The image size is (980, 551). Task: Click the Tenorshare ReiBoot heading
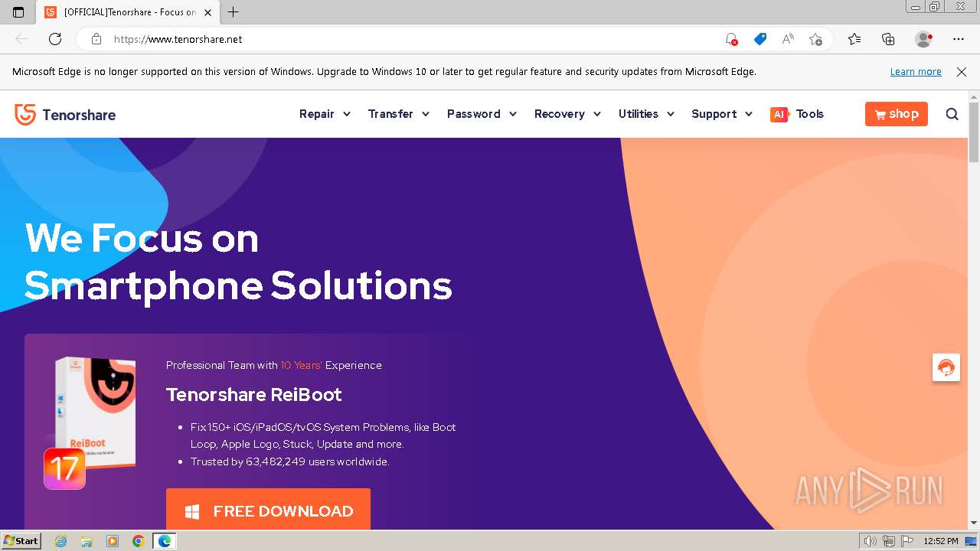254,395
